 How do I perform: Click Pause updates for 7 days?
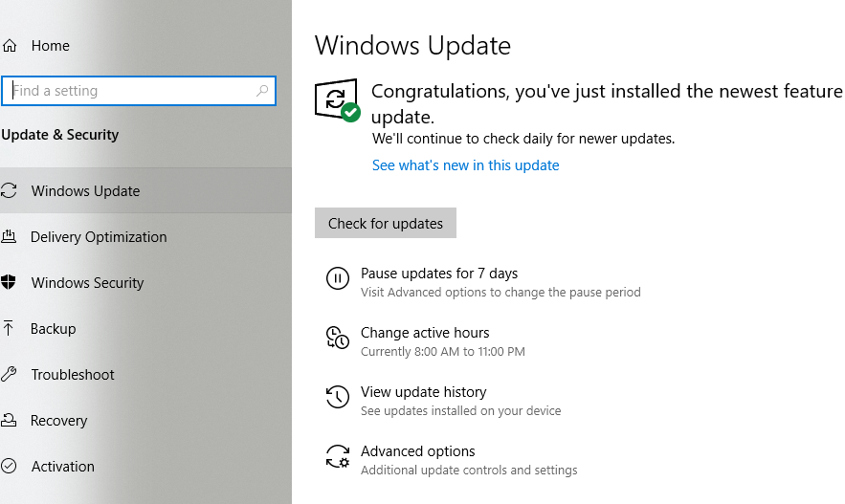click(439, 274)
